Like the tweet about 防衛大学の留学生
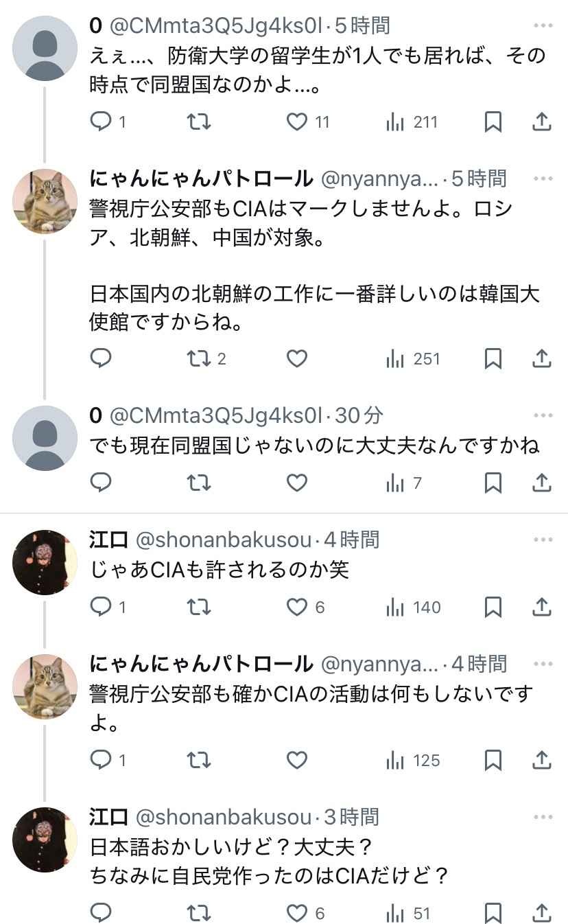This screenshot has width=568, height=924. tap(296, 122)
